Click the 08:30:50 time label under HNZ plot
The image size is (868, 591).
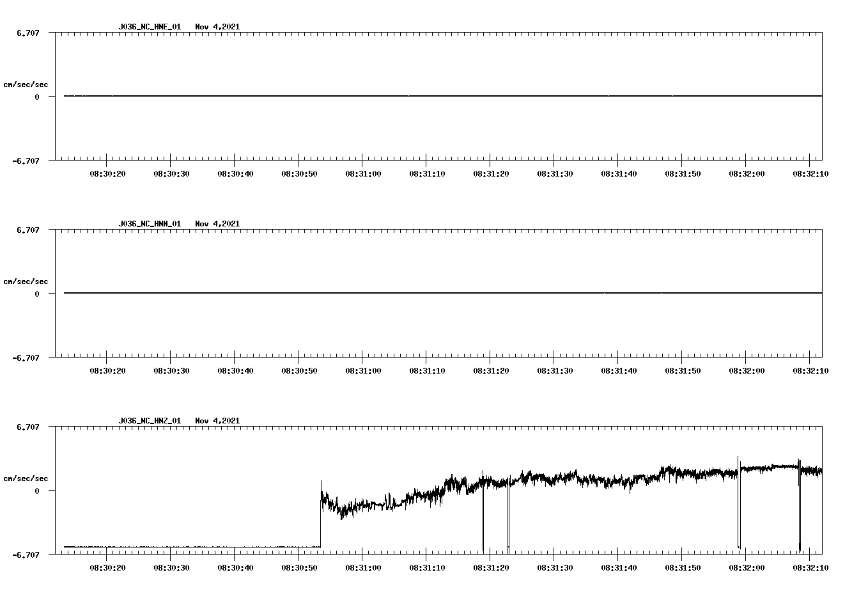(x=299, y=567)
